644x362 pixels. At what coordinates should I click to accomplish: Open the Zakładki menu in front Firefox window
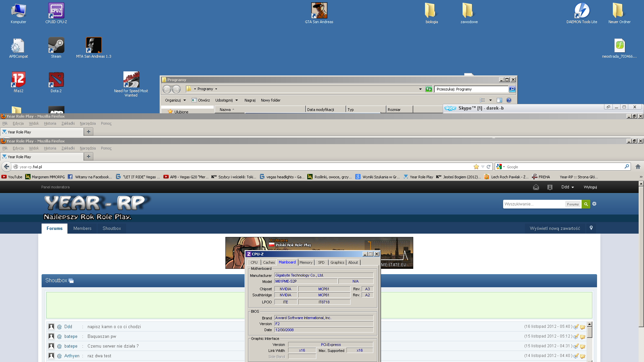point(68,148)
